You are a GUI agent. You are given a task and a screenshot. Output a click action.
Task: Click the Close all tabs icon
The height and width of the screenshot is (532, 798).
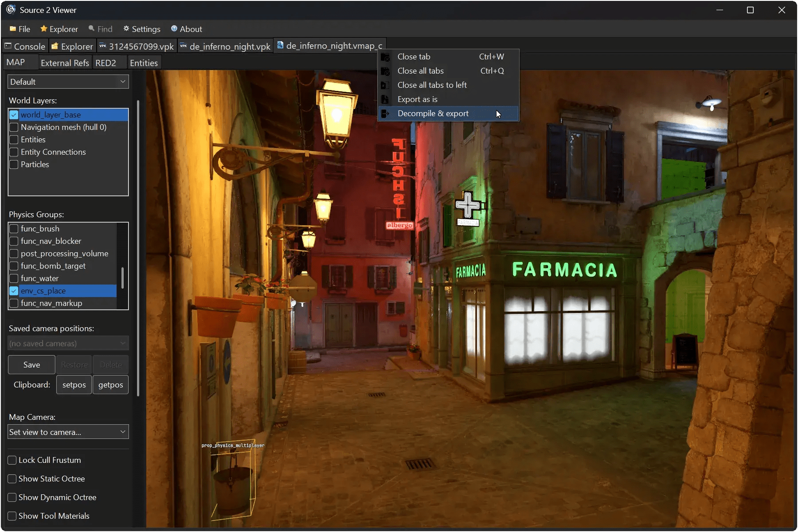tap(385, 71)
